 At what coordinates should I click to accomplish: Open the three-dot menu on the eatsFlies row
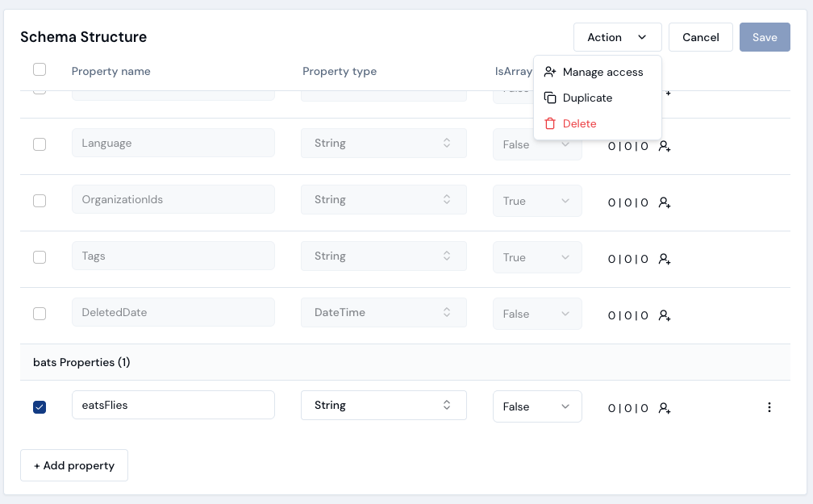[769, 407]
